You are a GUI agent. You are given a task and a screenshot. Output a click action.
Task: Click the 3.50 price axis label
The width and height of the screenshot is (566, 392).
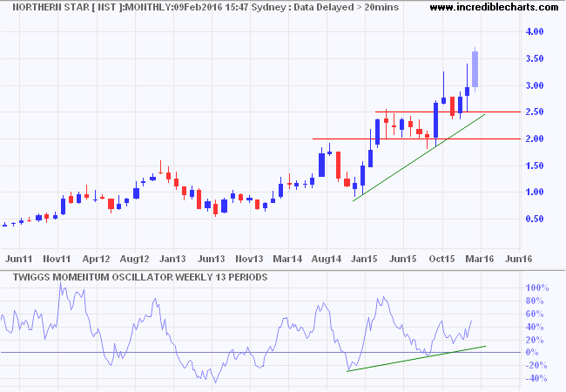[535, 58]
